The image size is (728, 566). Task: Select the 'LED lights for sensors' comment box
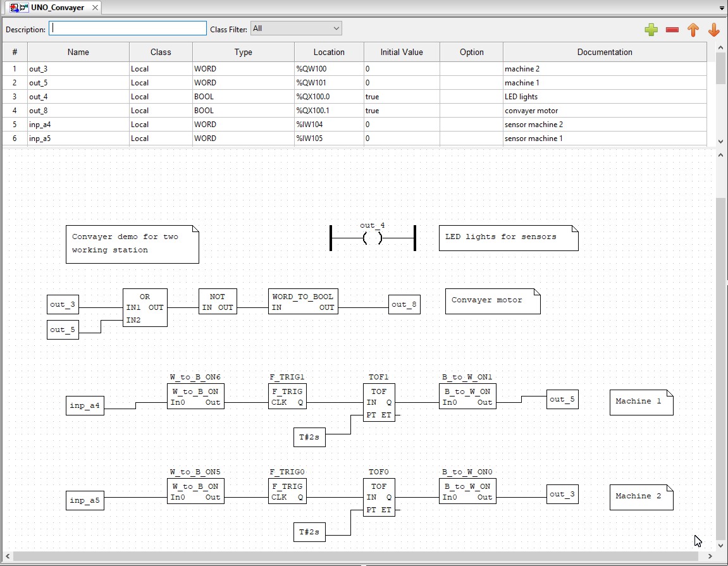(x=509, y=238)
